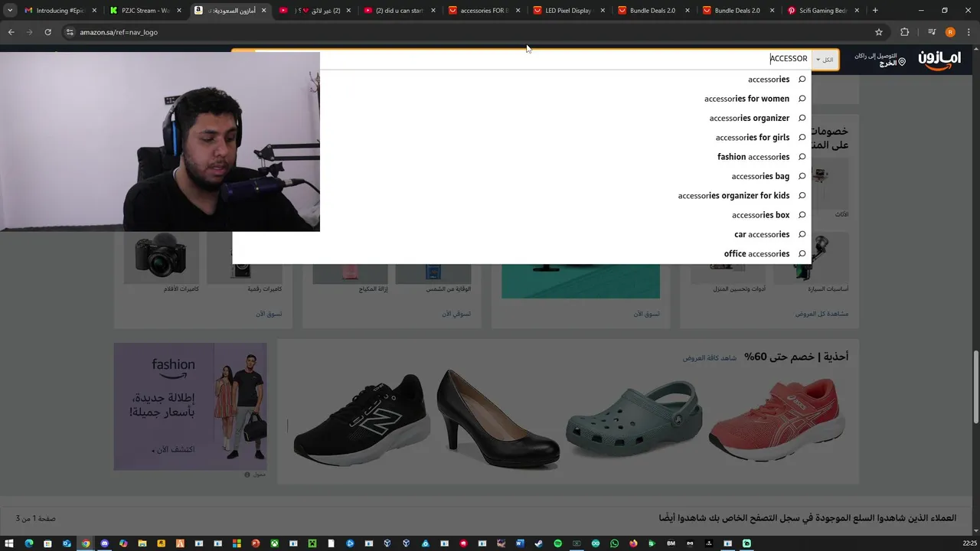Open the Chrome three-dot menu
The height and width of the screenshot is (551, 980).
click(x=969, y=32)
